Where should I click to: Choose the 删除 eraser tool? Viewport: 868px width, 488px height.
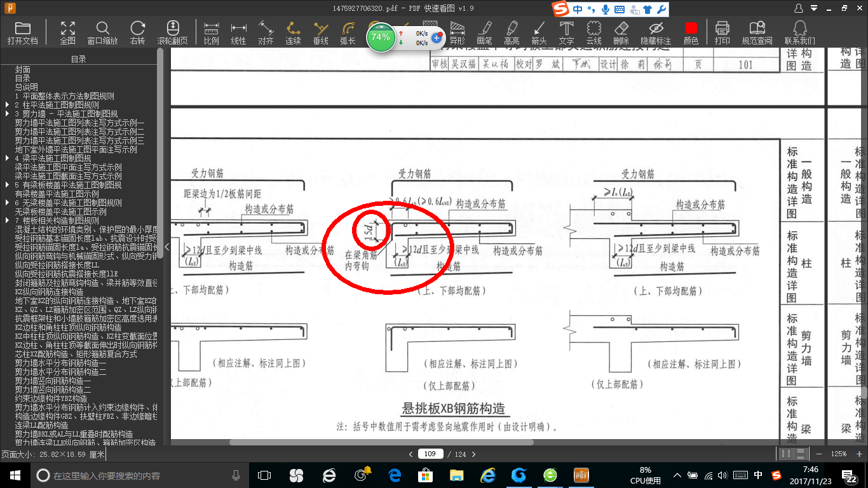621,33
